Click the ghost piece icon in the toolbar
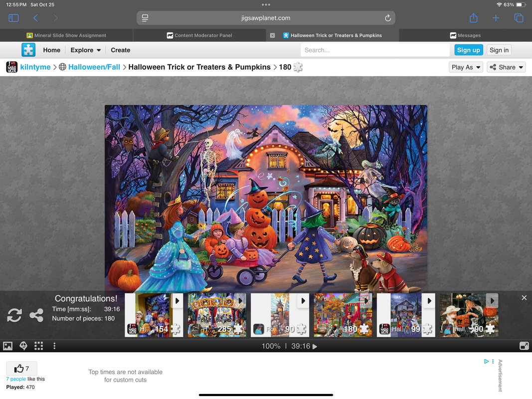This screenshot has width=532, height=399. 23,346
